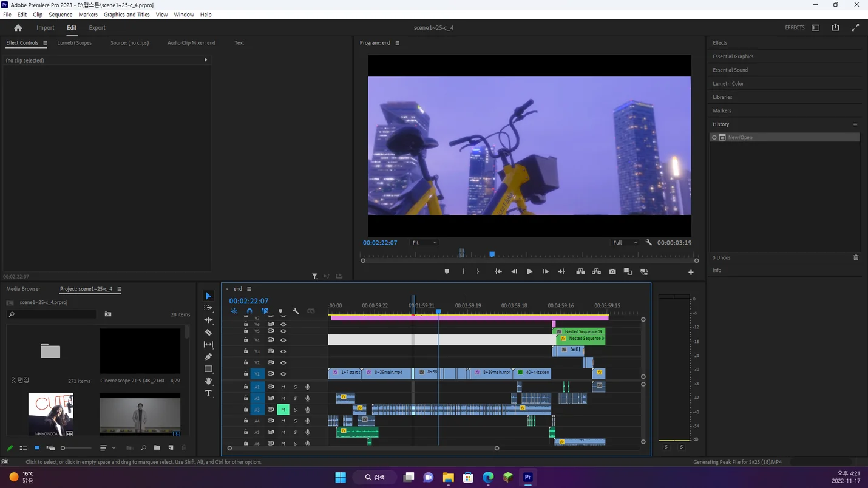Image resolution: width=868 pixels, height=488 pixels.
Task: Open History panel menu
Action: click(x=855, y=124)
